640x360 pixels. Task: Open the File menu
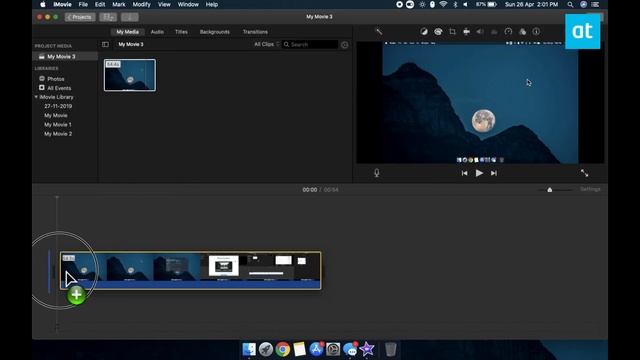click(83, 4)
